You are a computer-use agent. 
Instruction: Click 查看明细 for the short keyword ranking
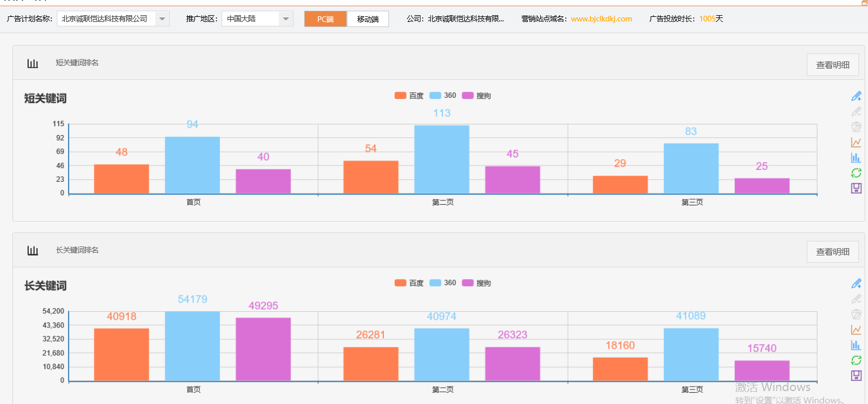coord(833,64)
